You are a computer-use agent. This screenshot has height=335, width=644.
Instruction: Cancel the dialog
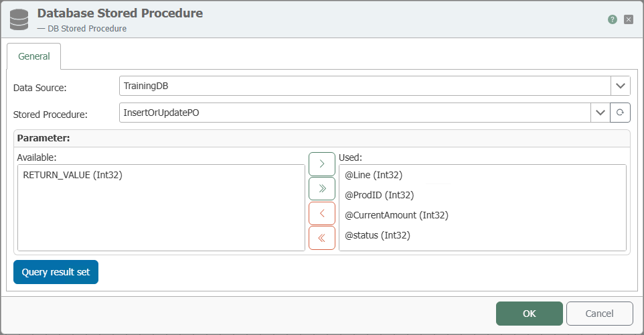(x=600, y=314)
